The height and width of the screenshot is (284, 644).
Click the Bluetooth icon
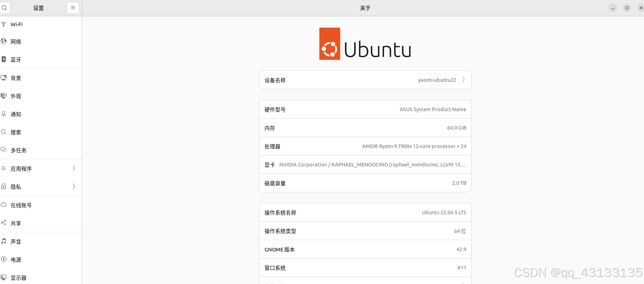click(x=4, y=59)
